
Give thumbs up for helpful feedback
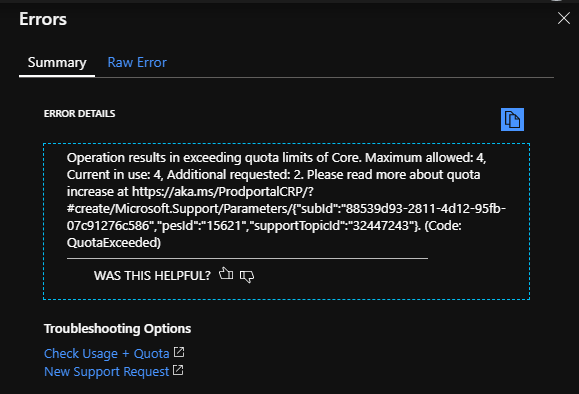click(226, 274)
